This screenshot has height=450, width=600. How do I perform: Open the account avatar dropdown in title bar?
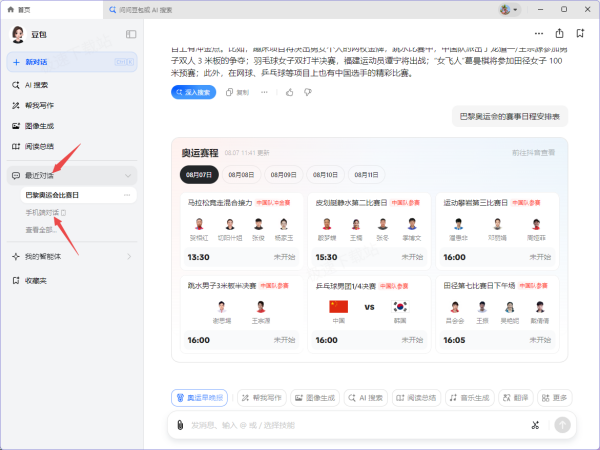(x=509, y=10)
